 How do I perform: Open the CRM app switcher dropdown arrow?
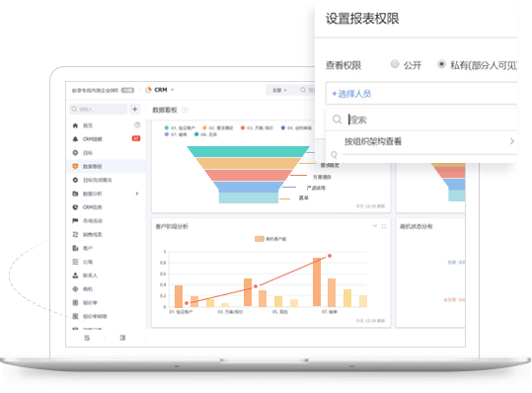click(173, 90)
